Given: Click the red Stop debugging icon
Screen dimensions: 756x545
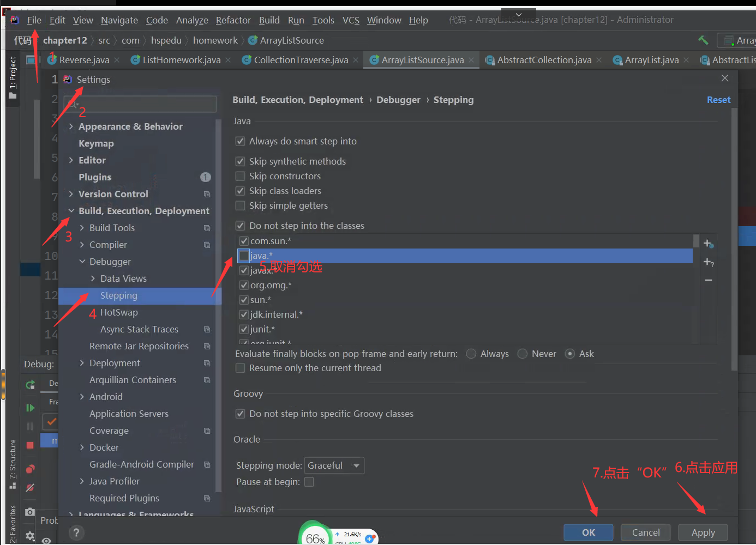Looking at the screenshot, I should [30, 442].
